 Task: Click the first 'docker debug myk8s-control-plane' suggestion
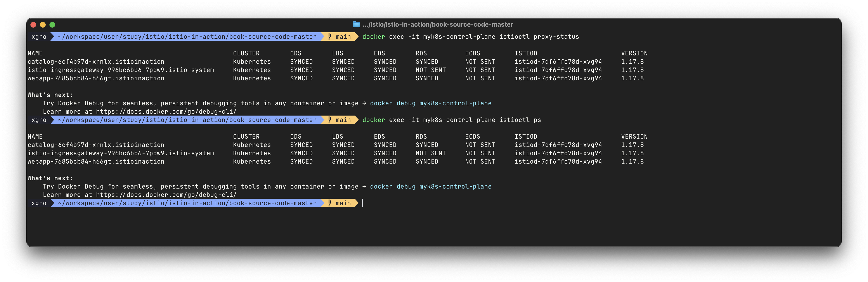click(x=431, y=103)
